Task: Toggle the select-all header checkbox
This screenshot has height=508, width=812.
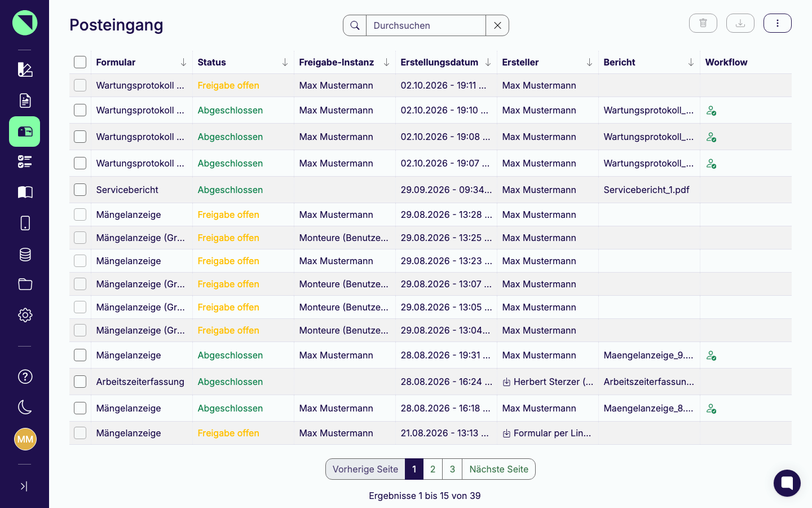Action: pos(80,62)
